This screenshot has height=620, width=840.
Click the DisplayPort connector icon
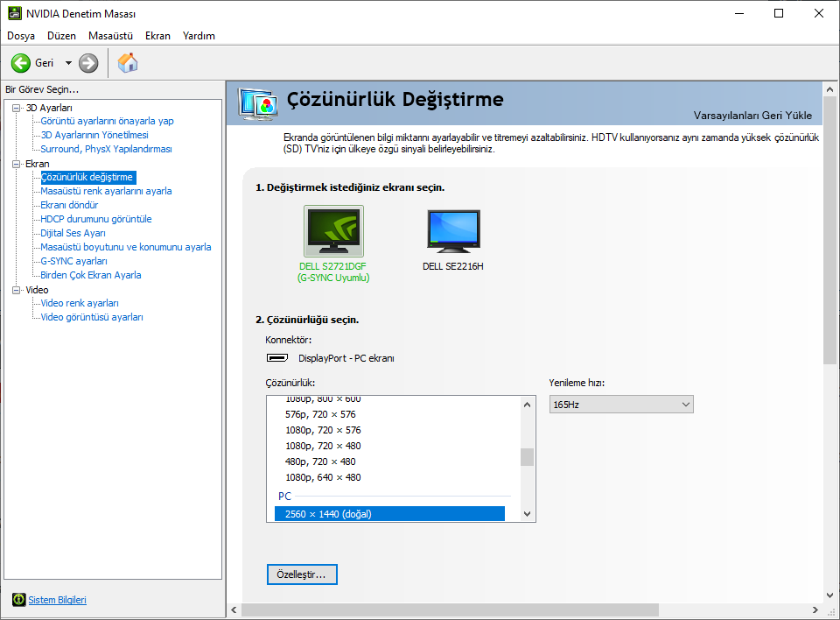277,358
